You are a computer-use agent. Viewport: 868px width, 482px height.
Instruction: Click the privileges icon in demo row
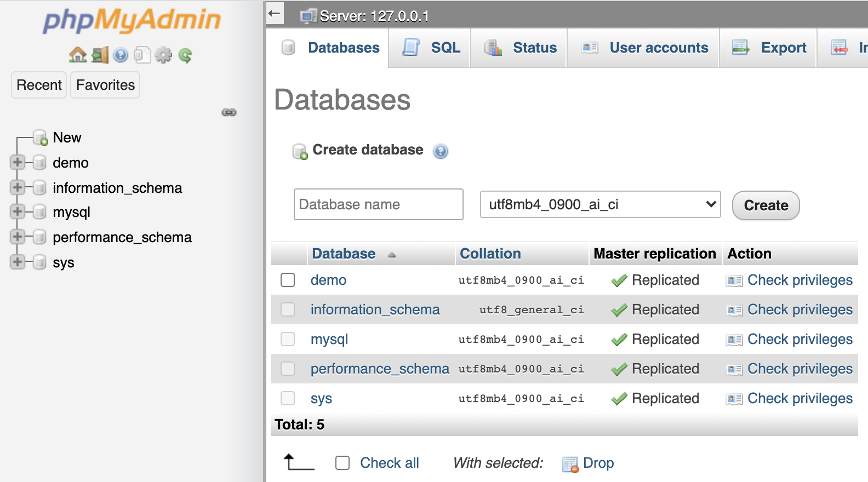734,281
